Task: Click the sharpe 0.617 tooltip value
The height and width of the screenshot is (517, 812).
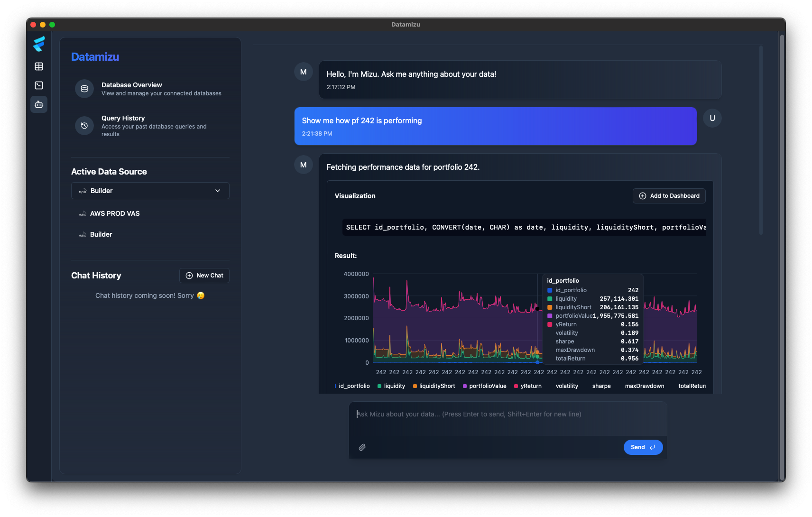Action: pyautogui.click(x=630, y=342)
